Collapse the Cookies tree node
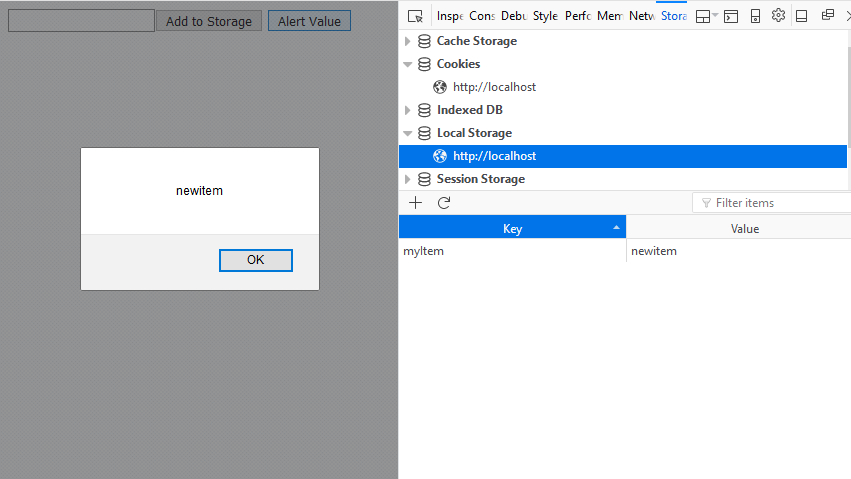 coord(408,64)
